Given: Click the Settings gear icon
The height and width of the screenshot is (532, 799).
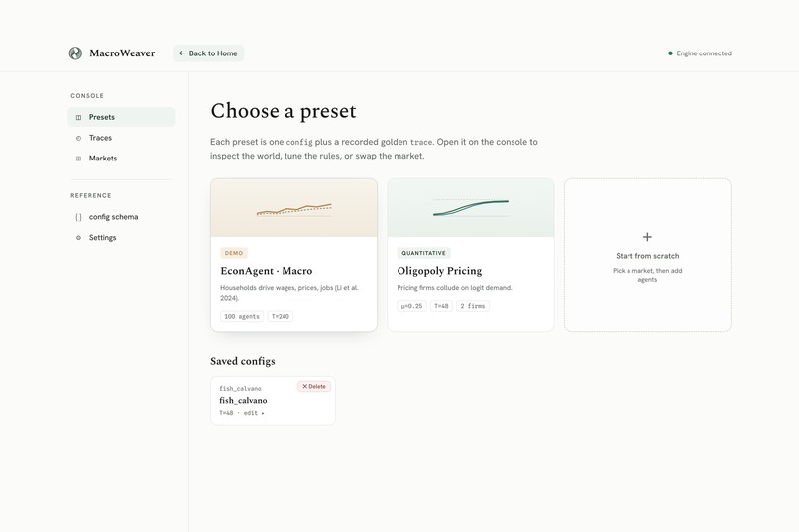Looking at the screenshot, I should click(78, 237).
